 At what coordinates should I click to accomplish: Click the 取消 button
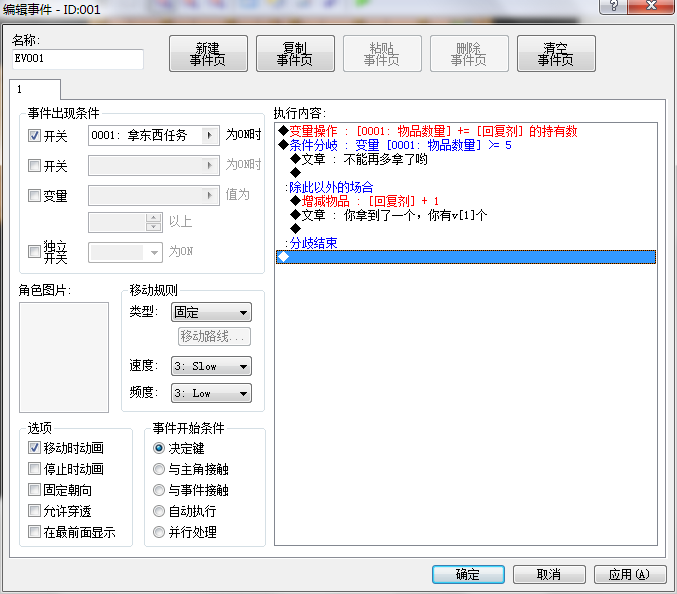tap(549, 574)
